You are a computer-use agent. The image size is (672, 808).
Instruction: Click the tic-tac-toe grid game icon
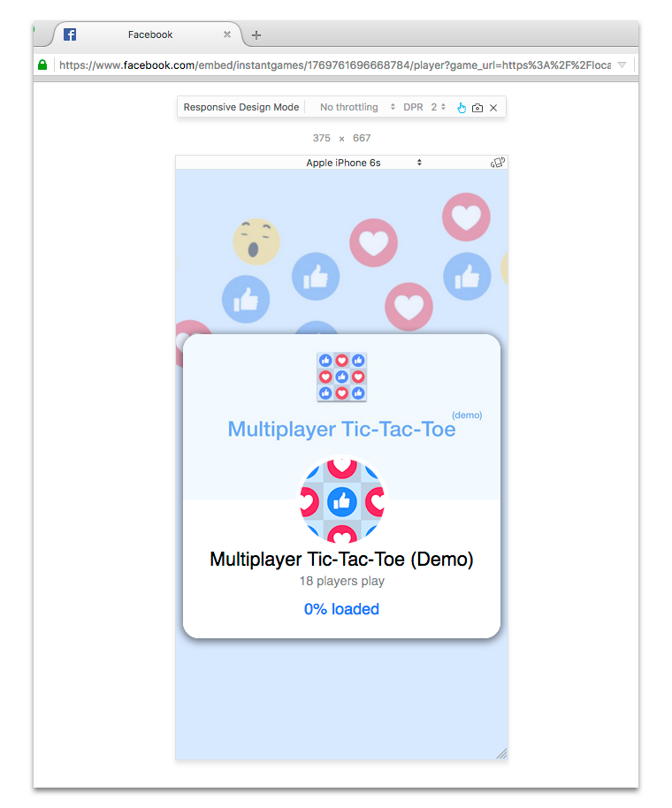pyautogui.click(x=341, y=377)
